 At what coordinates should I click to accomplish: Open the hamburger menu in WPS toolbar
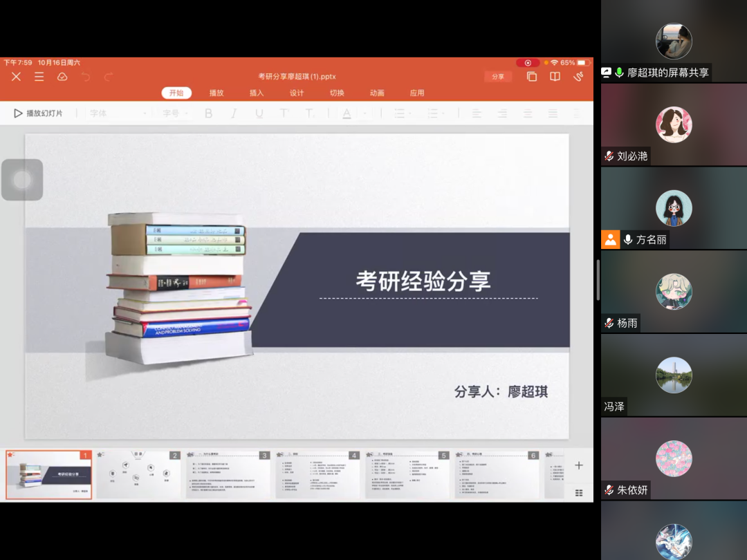click(39, 77)
